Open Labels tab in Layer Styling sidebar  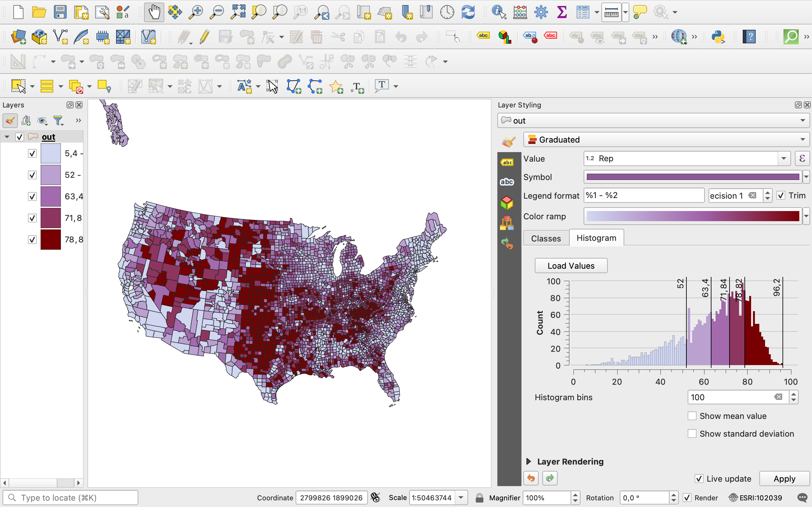tap(507, 163)
